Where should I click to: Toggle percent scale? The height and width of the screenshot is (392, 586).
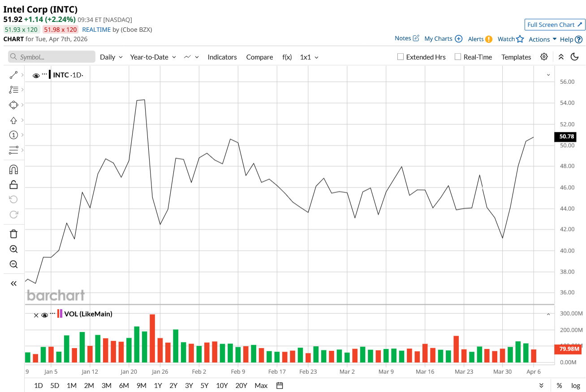click(x=559, y=386)
